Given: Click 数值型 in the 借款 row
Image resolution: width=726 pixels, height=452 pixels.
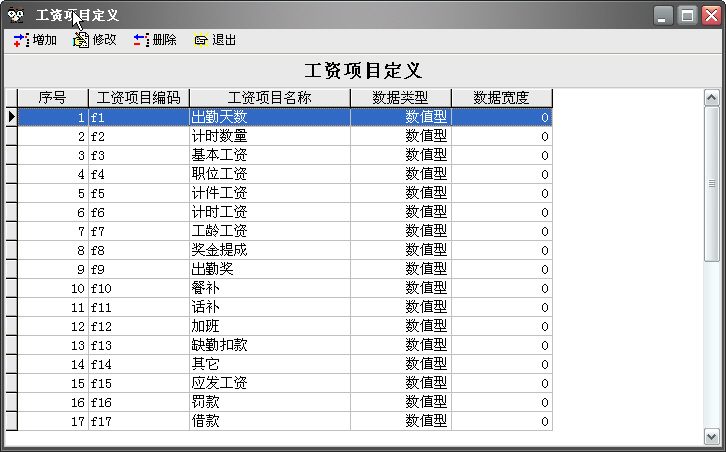Looking at the screenshot, I should click(x=401, y=421).
